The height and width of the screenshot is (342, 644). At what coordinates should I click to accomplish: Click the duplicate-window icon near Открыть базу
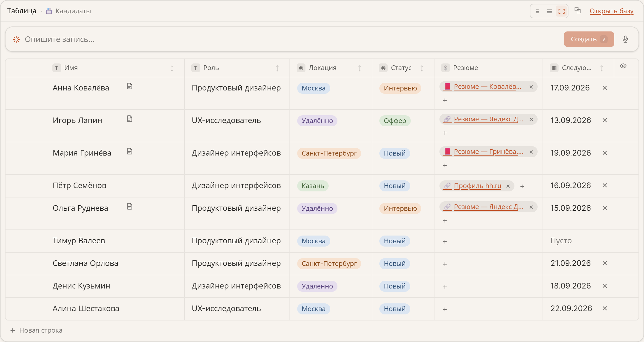coord(578,11)
